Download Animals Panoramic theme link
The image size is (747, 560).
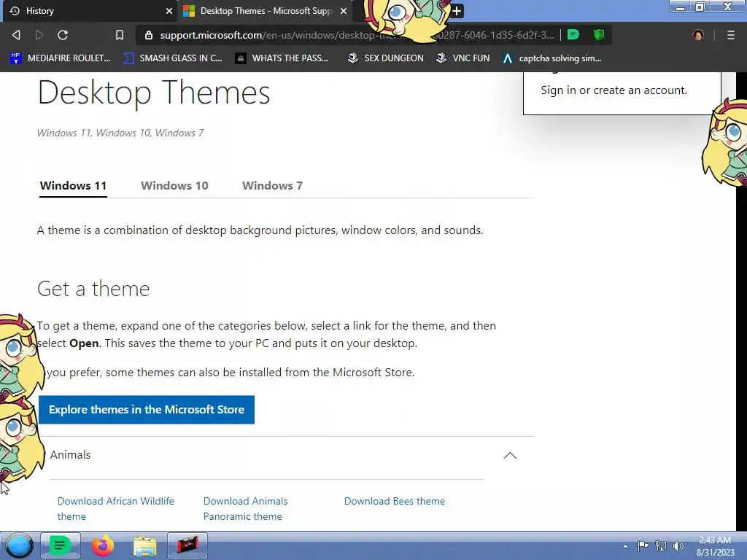[x=245, y=508]
